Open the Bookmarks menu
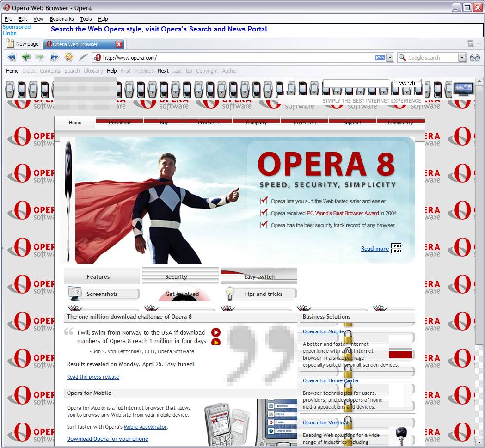 (61, 19)
